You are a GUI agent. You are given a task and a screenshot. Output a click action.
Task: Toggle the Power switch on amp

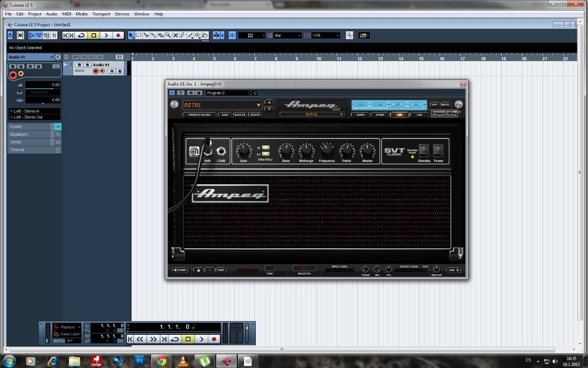click(x=438, y=150)
